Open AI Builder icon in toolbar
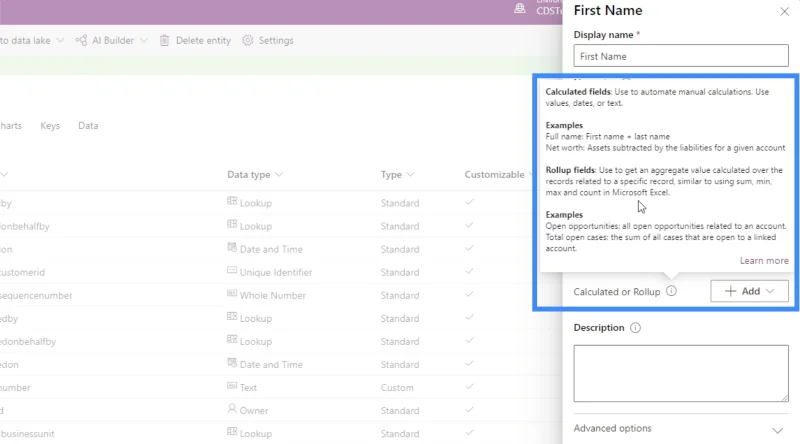Screen dimensions: 800x444 81,40
